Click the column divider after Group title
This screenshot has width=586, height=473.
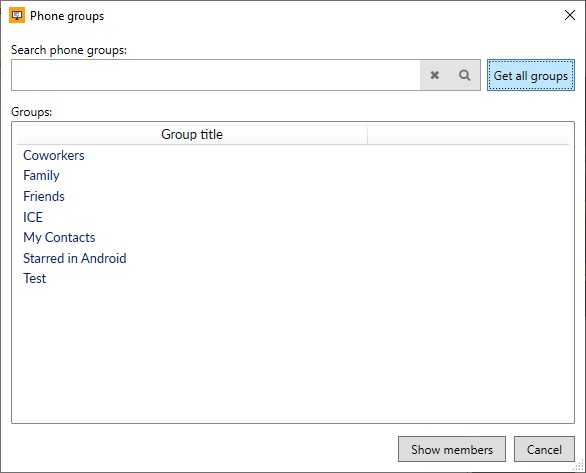click(x=368, y=135)
